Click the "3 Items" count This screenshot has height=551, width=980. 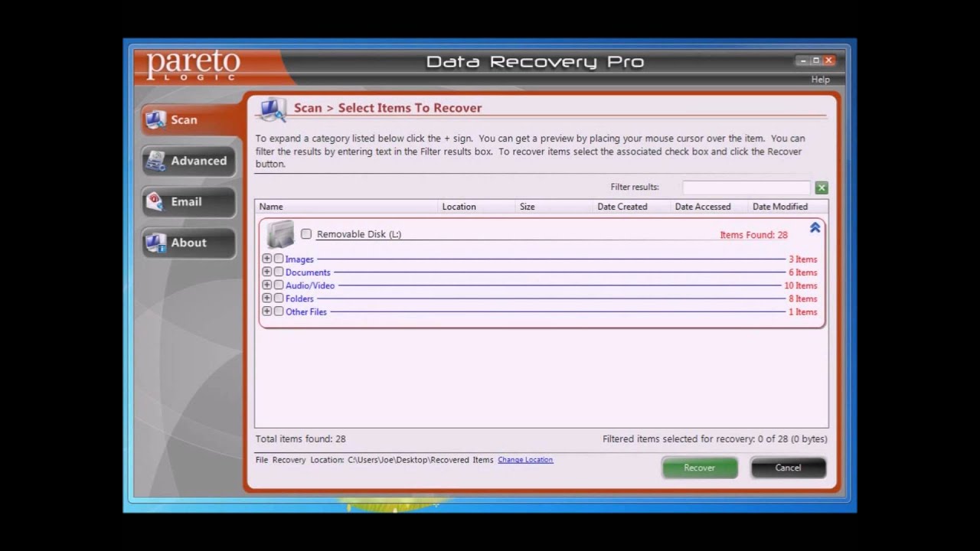click(x=803, y=259)
